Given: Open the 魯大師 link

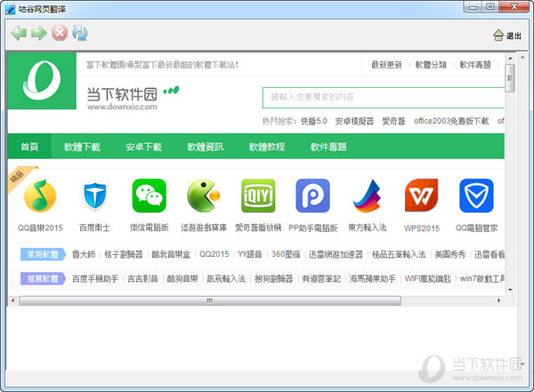Looking at the screenshot, I should pyautogui.click(x=84, y=254).
